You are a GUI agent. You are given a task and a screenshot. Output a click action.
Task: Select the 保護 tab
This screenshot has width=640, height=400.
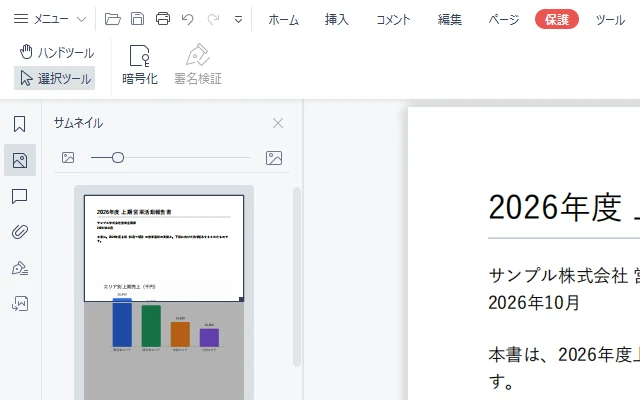(557, 19)
